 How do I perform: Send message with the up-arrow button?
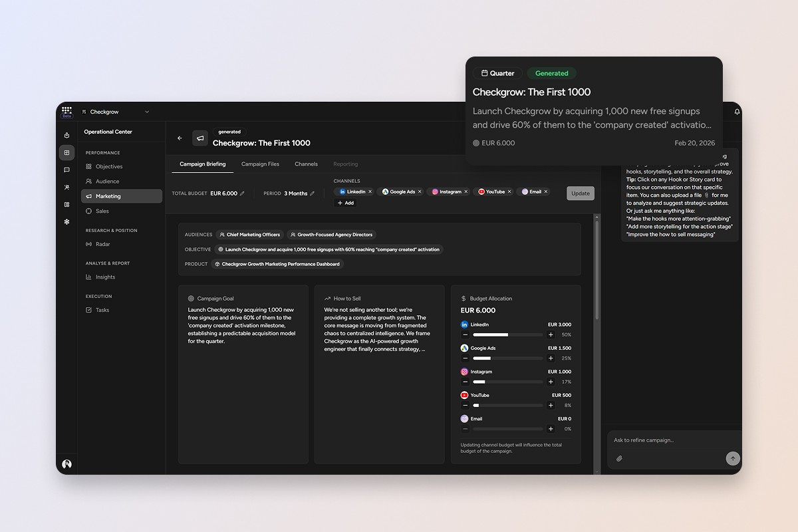732,458
